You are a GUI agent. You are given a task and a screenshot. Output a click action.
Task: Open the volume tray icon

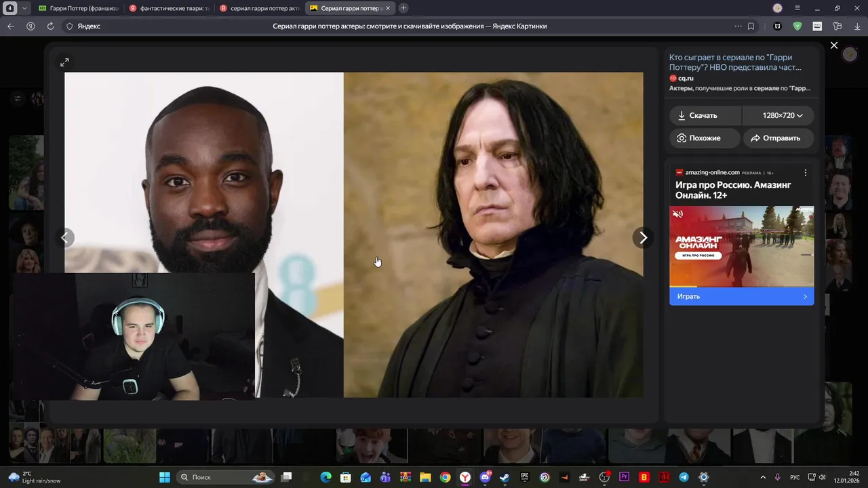[x=823, y=477]
